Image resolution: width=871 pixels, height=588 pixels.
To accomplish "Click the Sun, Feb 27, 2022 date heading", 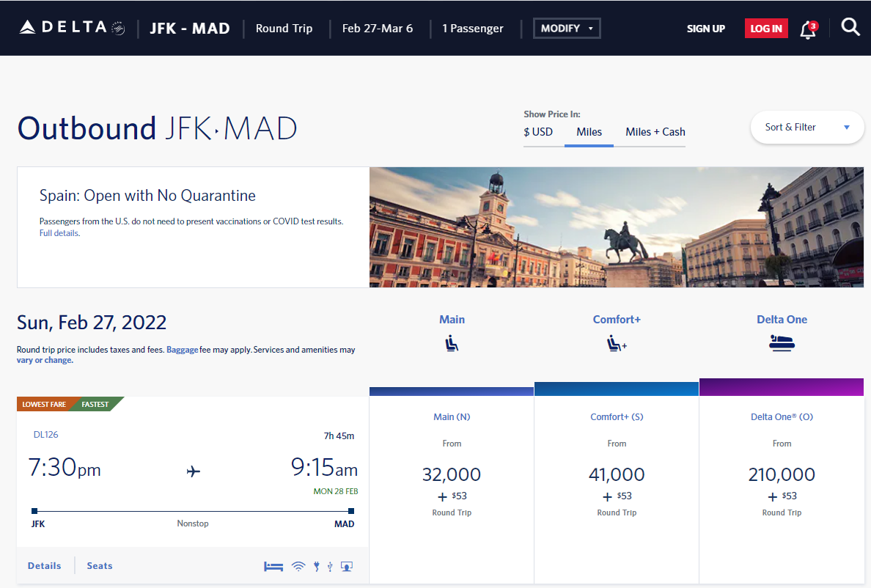I will pyautogui.click(x=92, y=323).
